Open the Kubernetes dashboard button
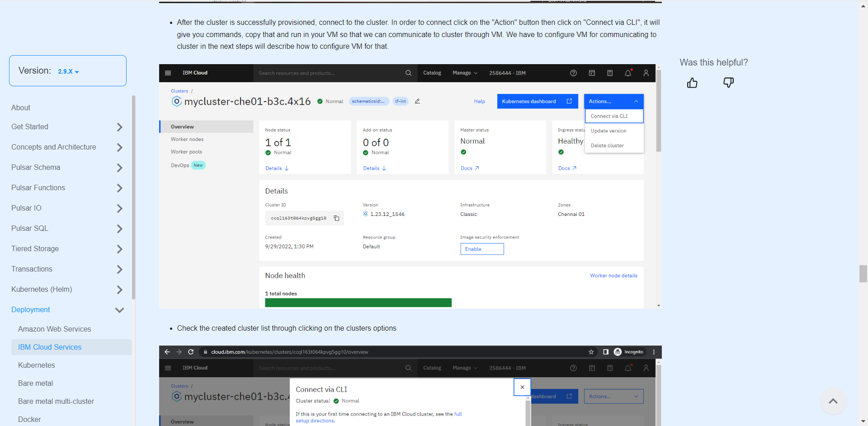Screen dimensions: 868x426 click(x=538, y=101)
